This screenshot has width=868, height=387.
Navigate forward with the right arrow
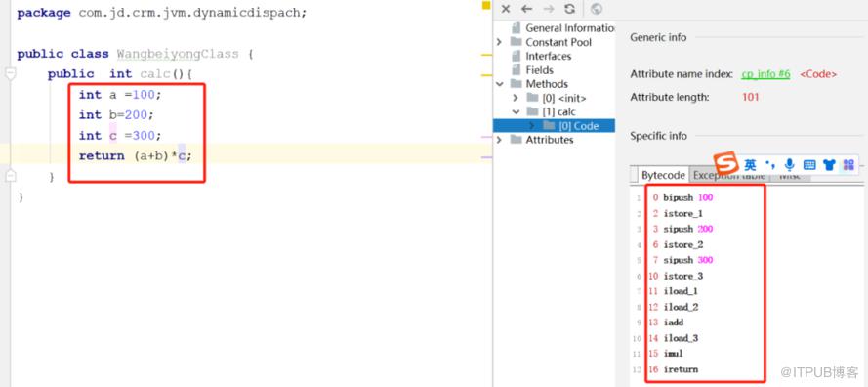549,9
